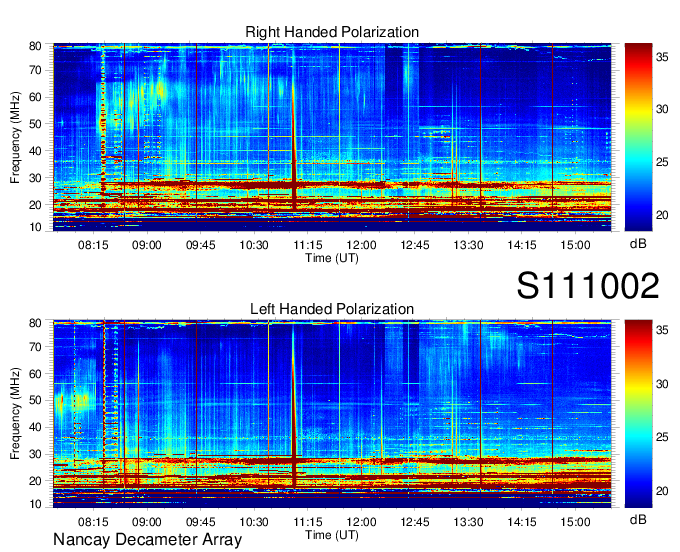
Task: Click the 30 MHz tick of Right Handed plot
Action: point(35,178)
